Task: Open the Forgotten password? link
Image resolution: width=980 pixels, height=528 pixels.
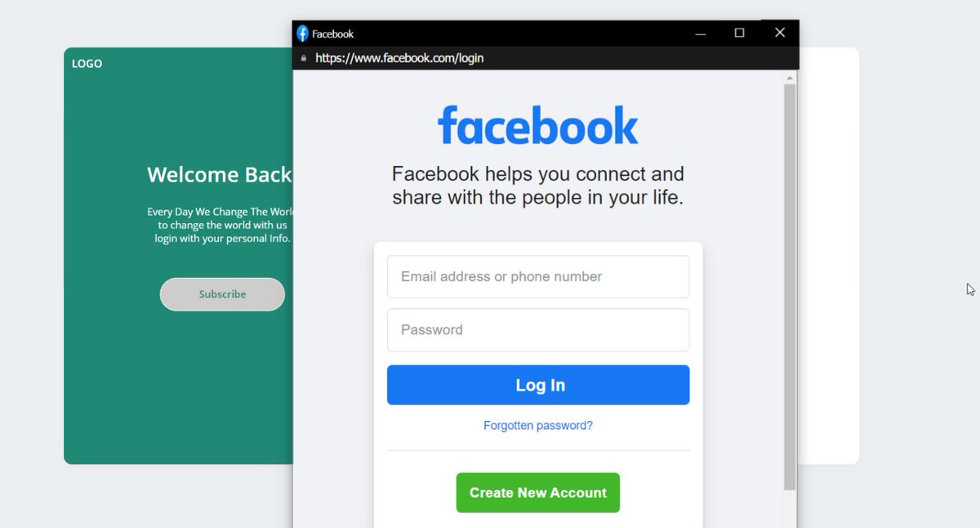Action: (x=538, y=426)
